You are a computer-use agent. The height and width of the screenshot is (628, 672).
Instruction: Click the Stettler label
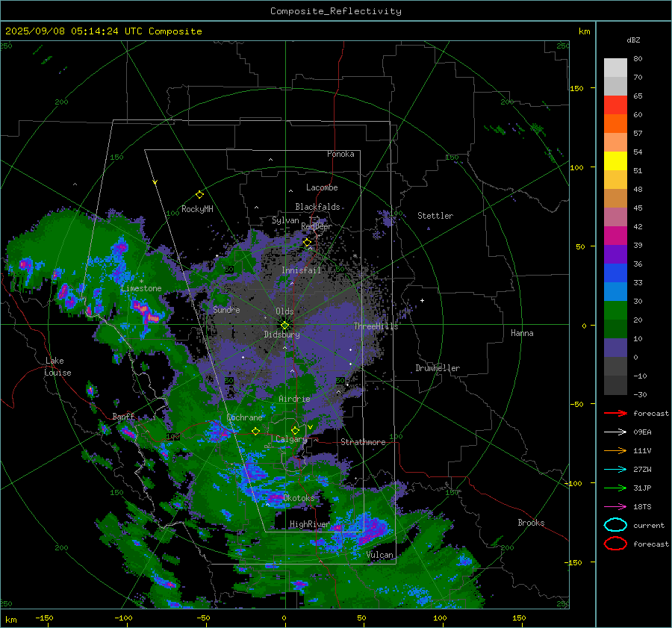click(x=435, y=216)
